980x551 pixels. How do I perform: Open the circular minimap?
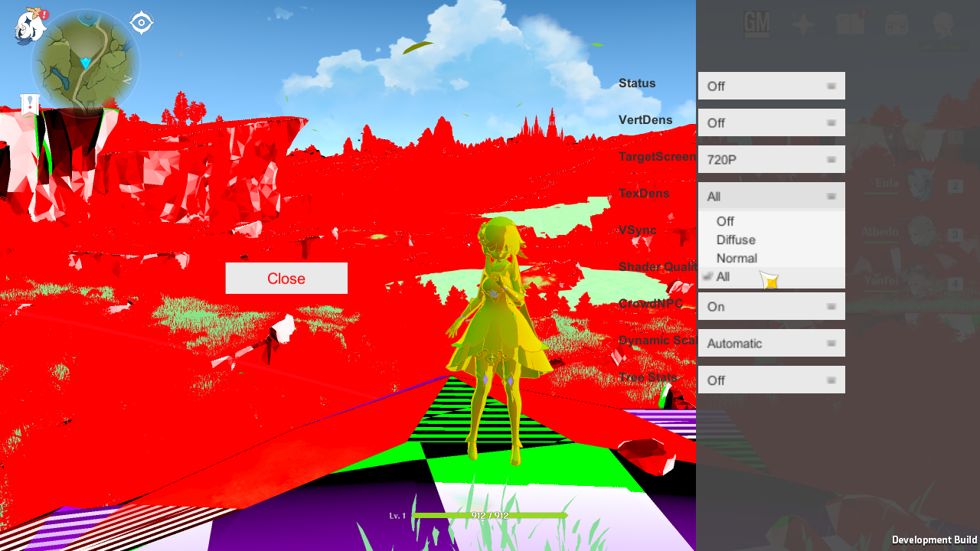(86, 63)
